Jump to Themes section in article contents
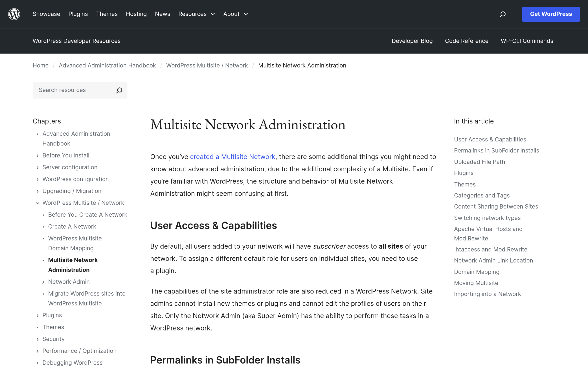Image resolution: width=588 pixels, height=368 pixels. pyautogui.click(x=465, y=184)
